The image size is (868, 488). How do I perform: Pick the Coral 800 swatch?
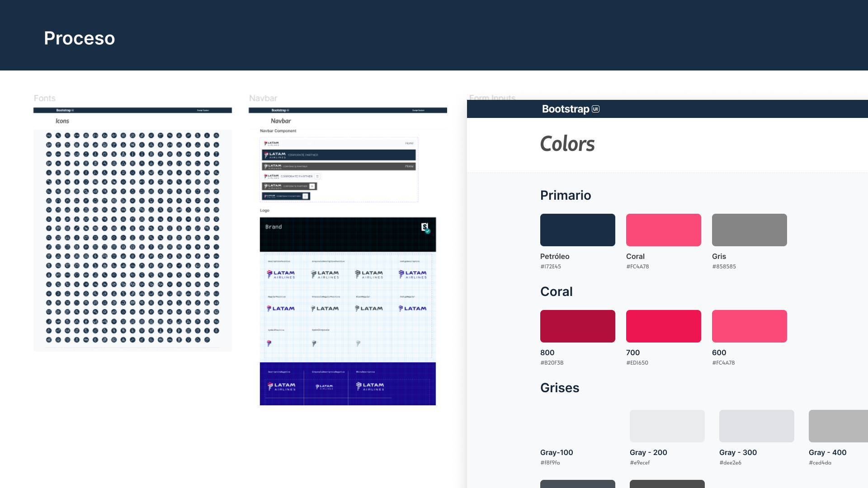coord(577,326)
